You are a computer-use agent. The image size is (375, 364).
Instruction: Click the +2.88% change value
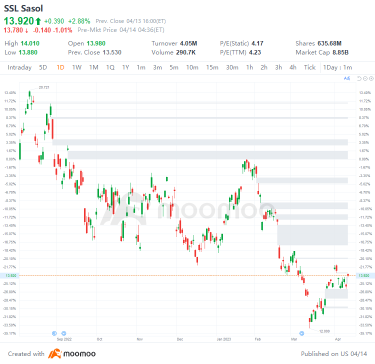point(79,21)
